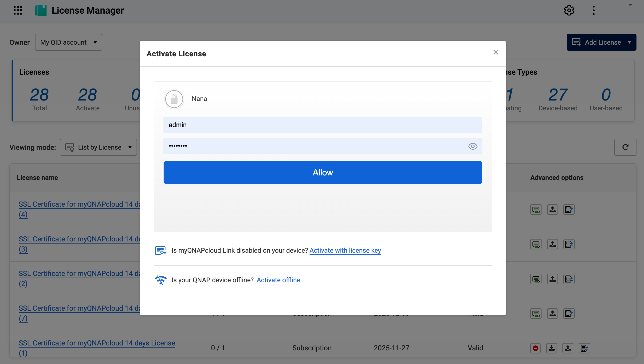Open the List by License viewing mode dropdown
This screenshot has height=364, width=644.
click(x=98, y=147)
